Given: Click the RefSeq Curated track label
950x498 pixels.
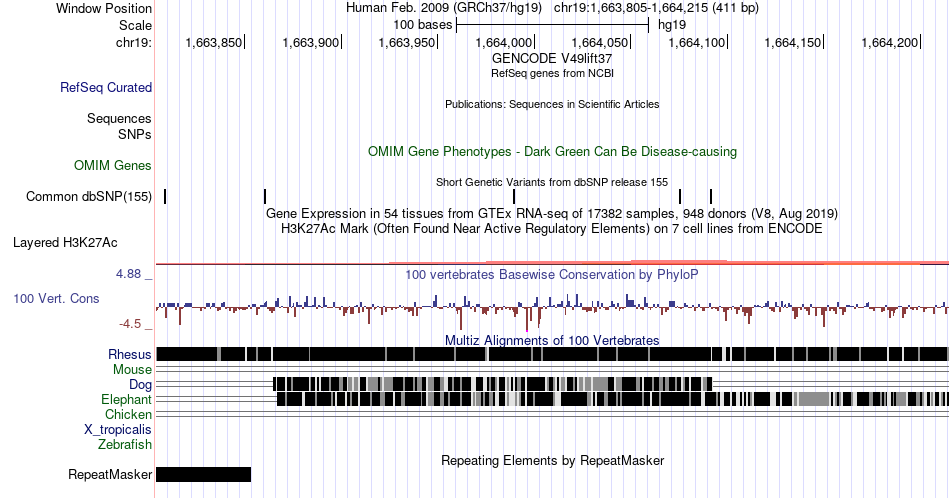Looking at the screenshot, I should point(106,87).
